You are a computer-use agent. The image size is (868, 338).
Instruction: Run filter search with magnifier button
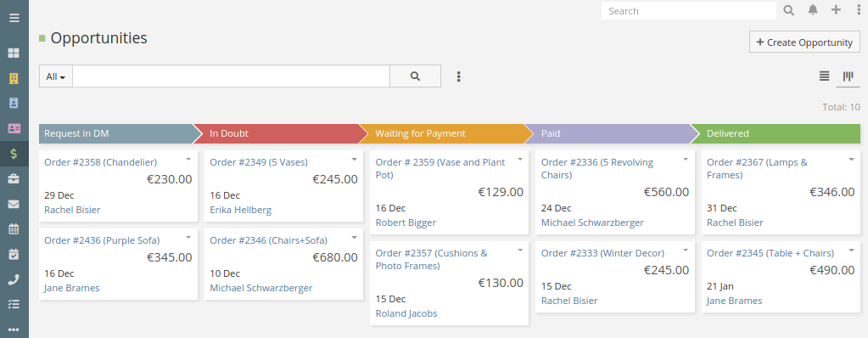pos(415,76)
